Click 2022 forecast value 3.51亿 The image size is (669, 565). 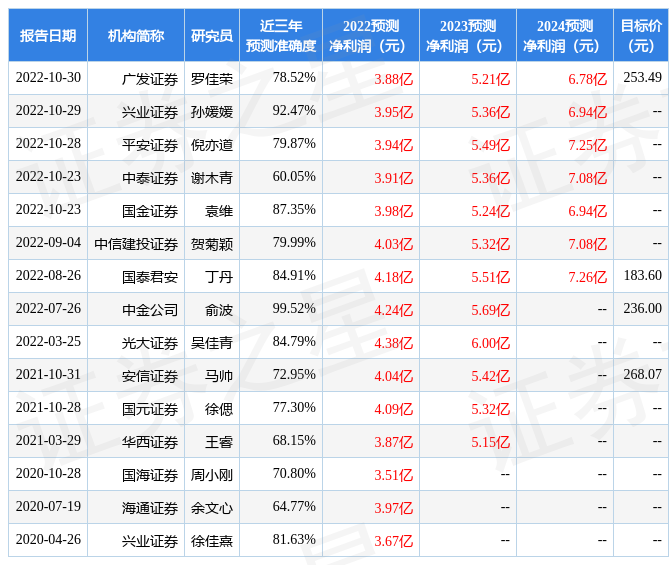(393, 475)
